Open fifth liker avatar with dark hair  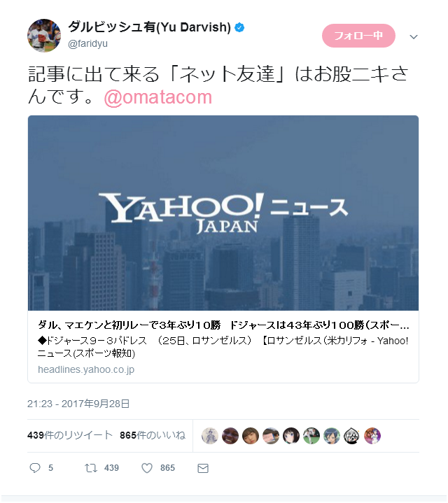pyautogui.click(x=291, y=436)
